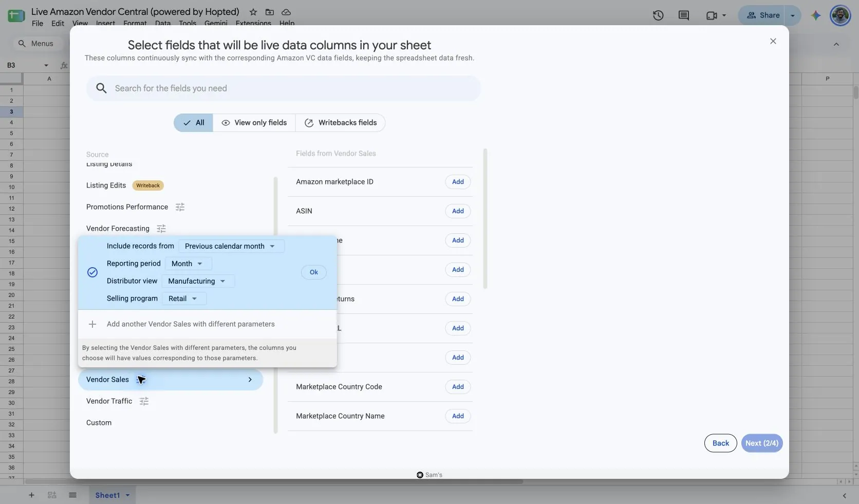Image resolution: width=859 pixels, height=504 pixels.
Task: Click the search magnifier icon in field search
Action: point(102,88)
